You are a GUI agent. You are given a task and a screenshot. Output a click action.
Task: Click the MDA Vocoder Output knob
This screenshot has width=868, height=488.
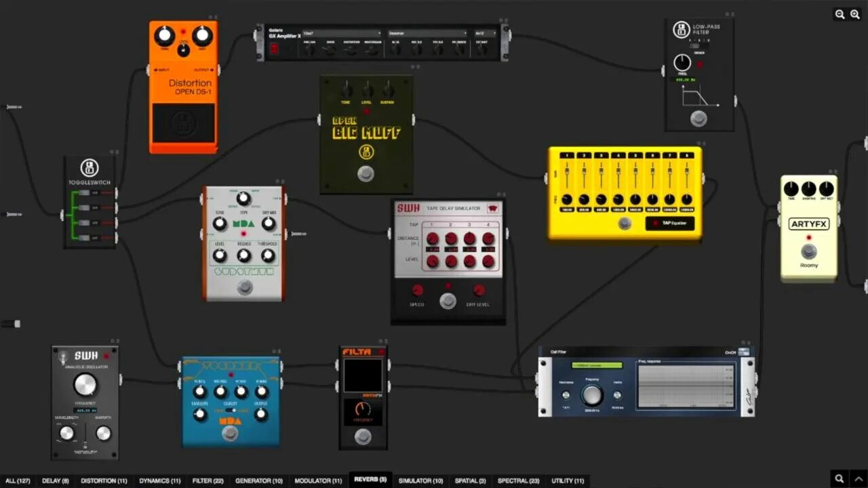[261, 415]
